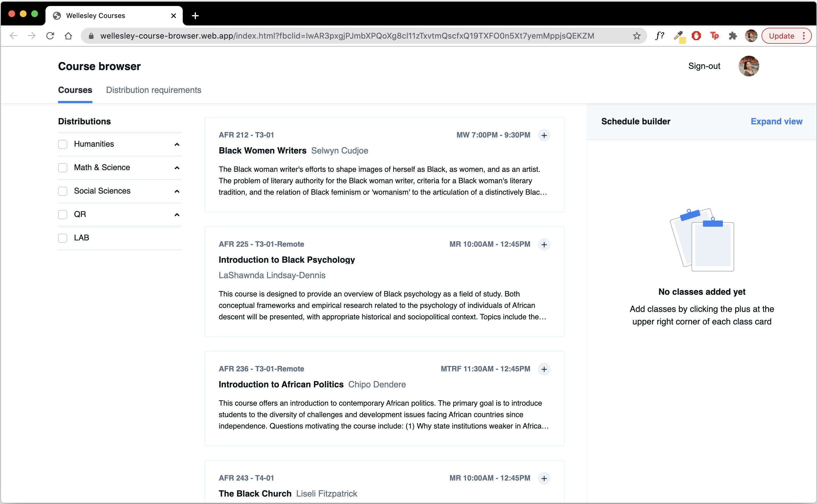Click the Black Women Writers course title
817x504 pixels.
click(262, 151)
